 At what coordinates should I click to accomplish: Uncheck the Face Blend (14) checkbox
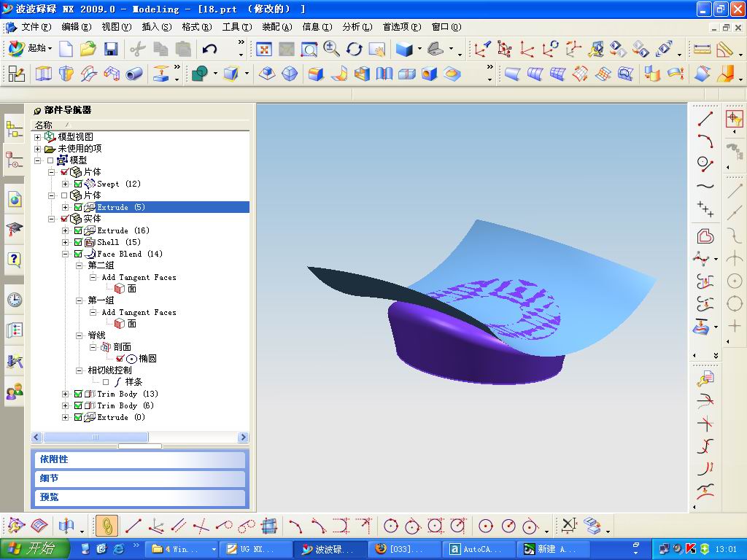[78, 254]
